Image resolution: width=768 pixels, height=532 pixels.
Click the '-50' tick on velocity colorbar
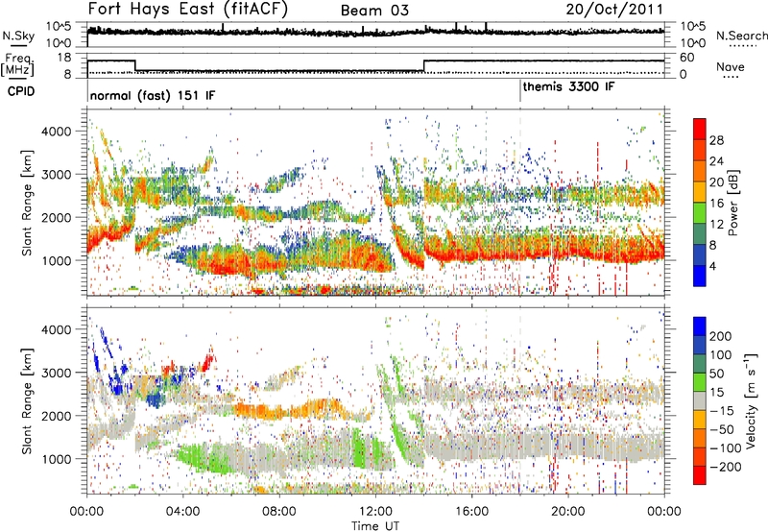pyautogui.click(x=722, y=429)
